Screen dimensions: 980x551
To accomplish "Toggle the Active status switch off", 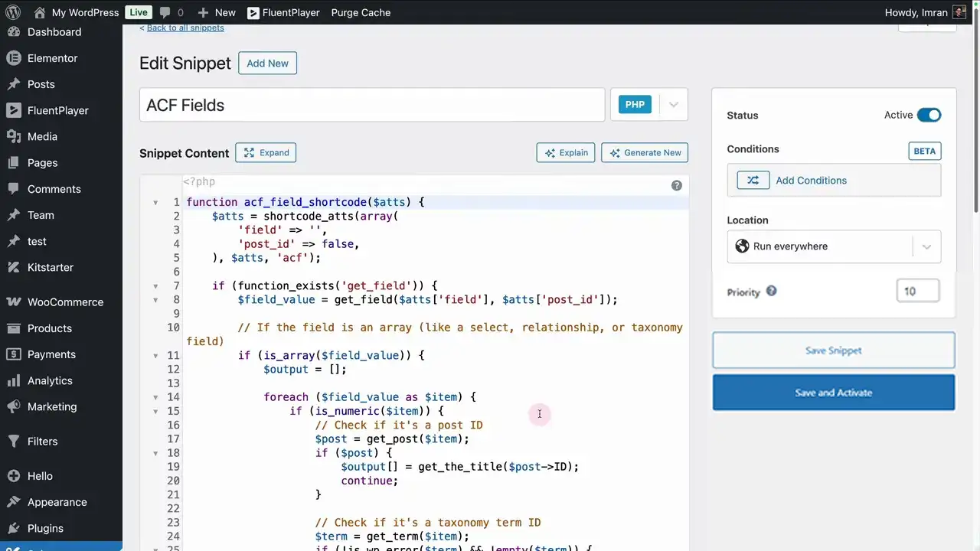I will pos(929,115).
